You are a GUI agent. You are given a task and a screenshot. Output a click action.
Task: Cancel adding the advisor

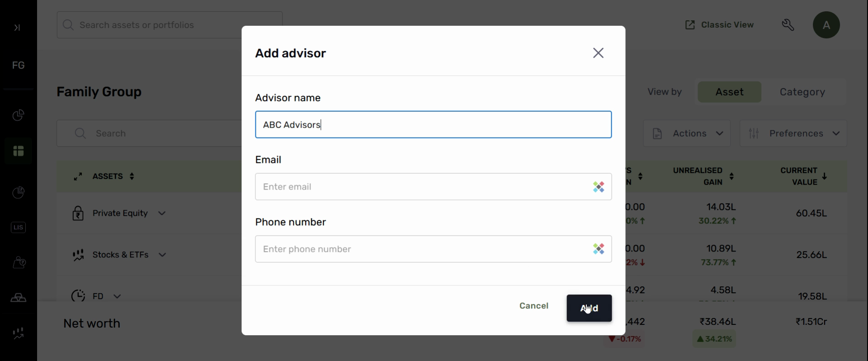(533, 306)
